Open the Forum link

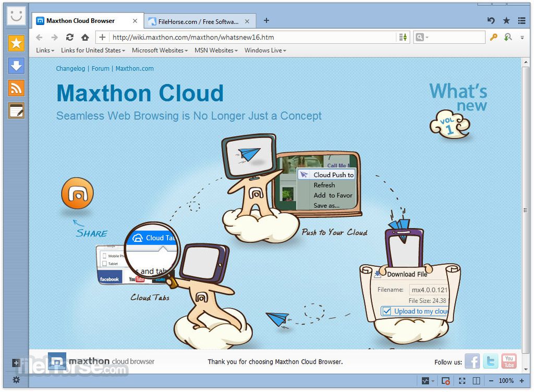[x=101, y=68]
